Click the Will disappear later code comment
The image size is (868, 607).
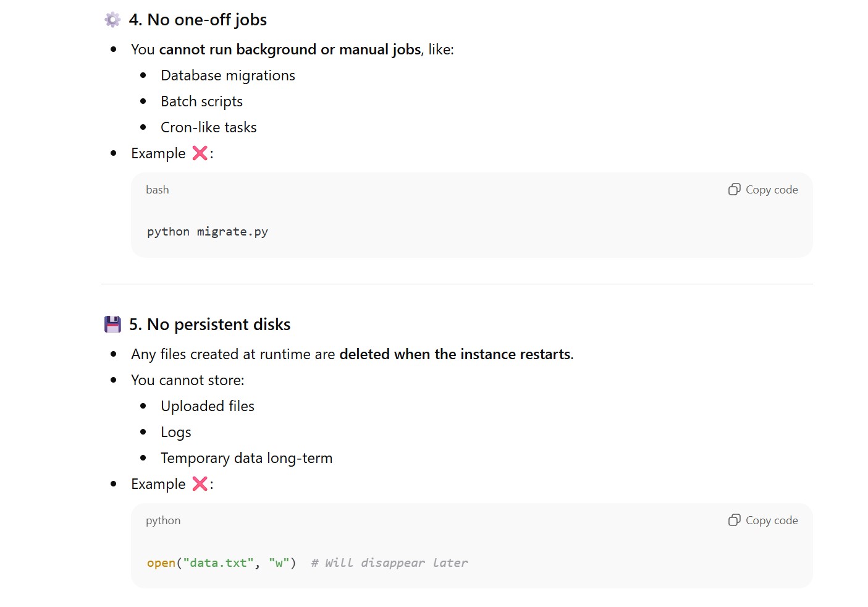tap(389, 563)
